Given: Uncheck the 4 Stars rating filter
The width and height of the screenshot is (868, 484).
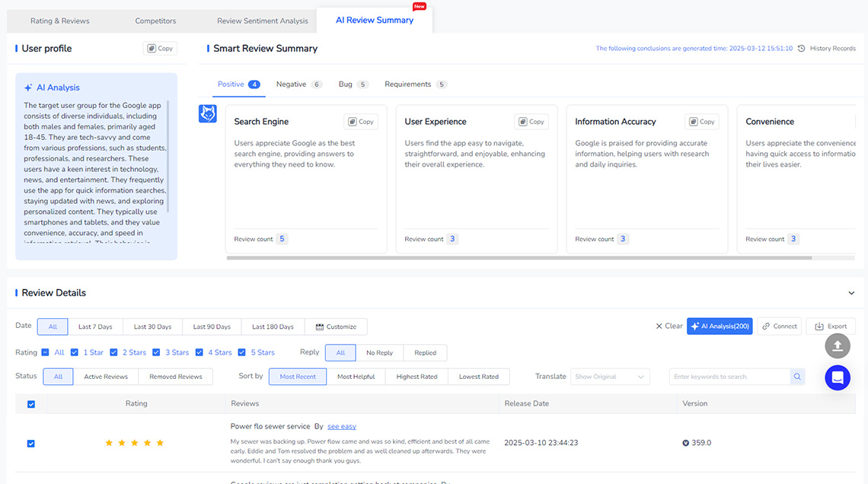Looking at the screenshot, I should (199, 352).
